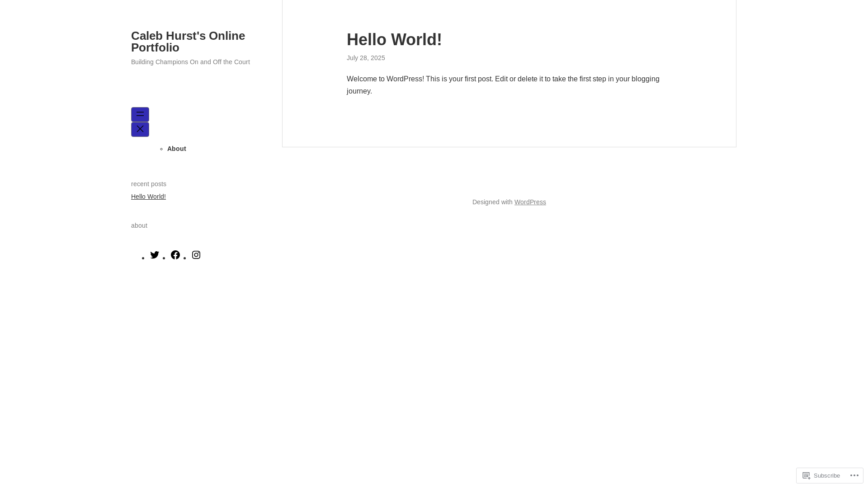The height and width of the screenshot is (488, 868).
Task: Visit the Twitter social link
Action: coord(155,255)
